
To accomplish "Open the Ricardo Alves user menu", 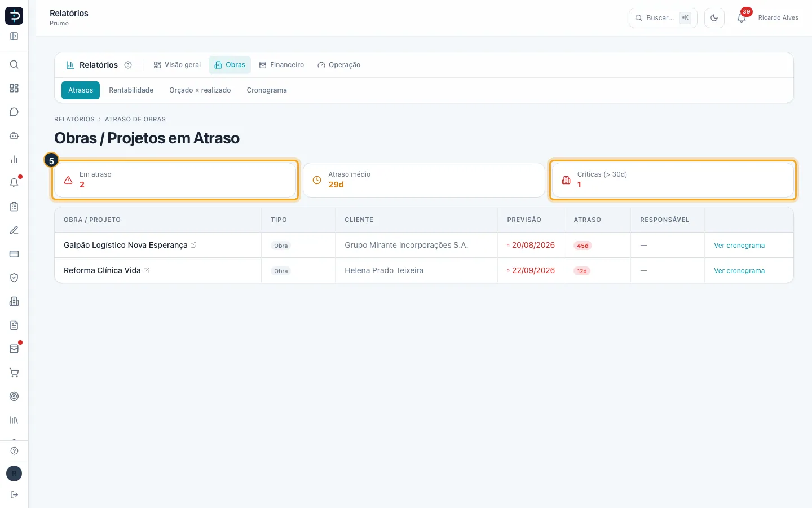I will (x=778, y=18).
